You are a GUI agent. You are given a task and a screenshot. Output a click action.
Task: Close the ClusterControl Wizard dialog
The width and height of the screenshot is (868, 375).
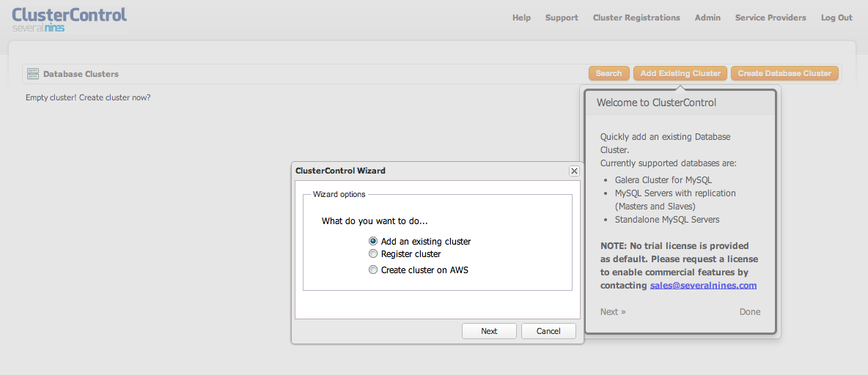pyautogui.click(x=574, y=171)
